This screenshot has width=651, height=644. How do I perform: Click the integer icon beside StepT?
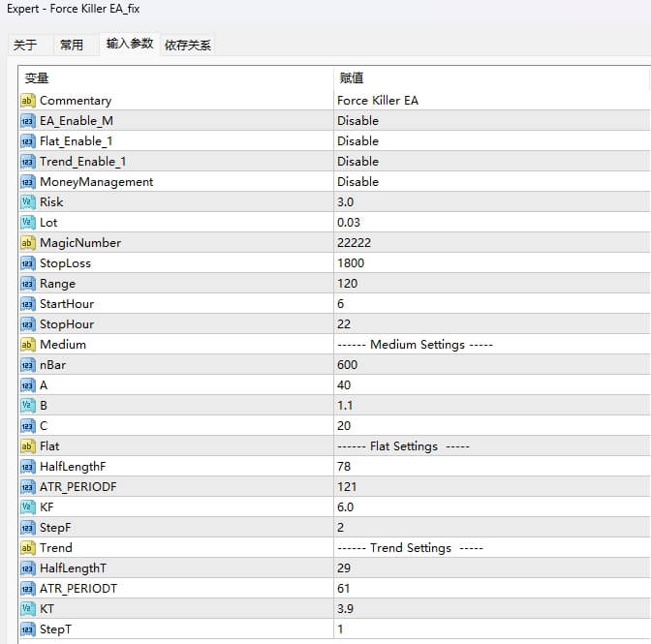[x=27, y=629]
